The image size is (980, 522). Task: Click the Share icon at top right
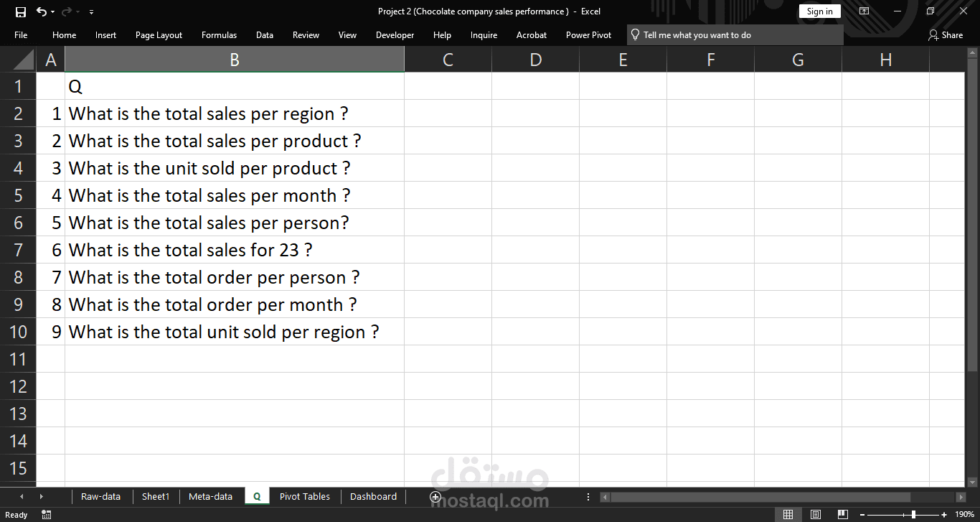click(x=946, y=34)
